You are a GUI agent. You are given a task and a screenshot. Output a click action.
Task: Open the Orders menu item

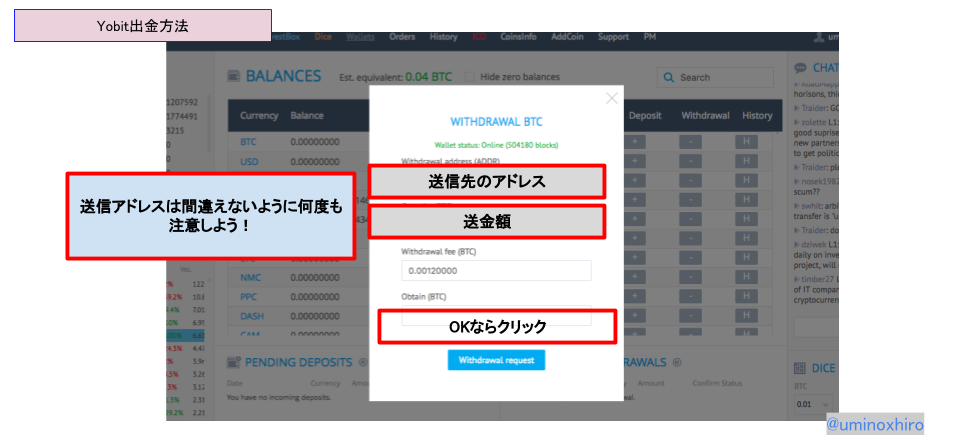pyautogui.click(x=402, y=37)
